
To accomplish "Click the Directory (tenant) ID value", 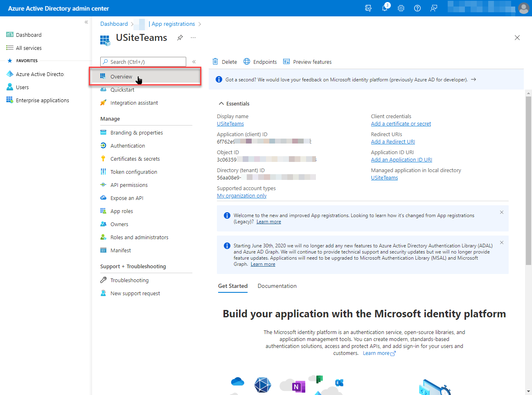I will tap(266, 177).
